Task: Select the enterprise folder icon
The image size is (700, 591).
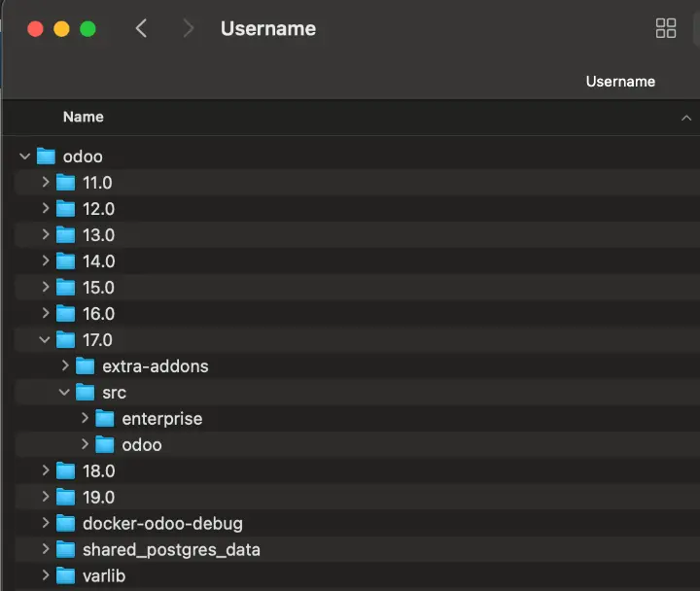Action: click(105, 419)
